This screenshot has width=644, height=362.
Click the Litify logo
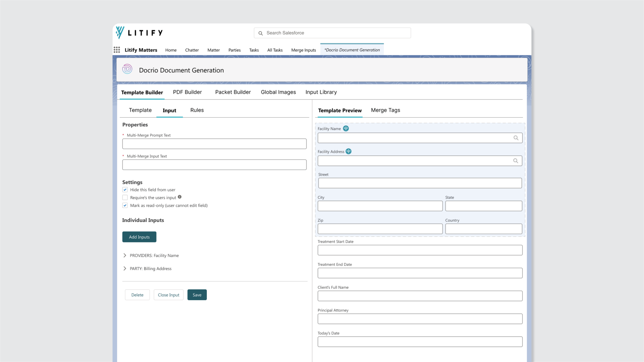pyautogui.click(x=139, y=33)
